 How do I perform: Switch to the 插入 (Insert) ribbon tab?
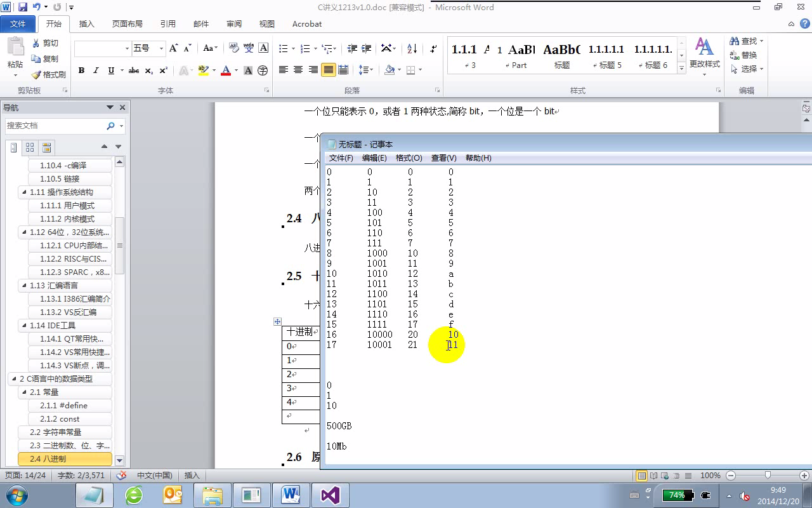tap(87, 24)
